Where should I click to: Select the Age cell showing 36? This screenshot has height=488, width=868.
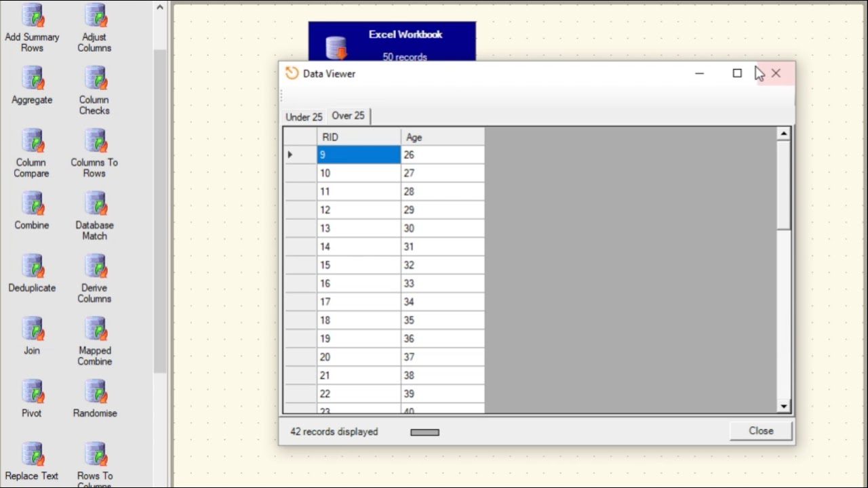pos(443,338)
